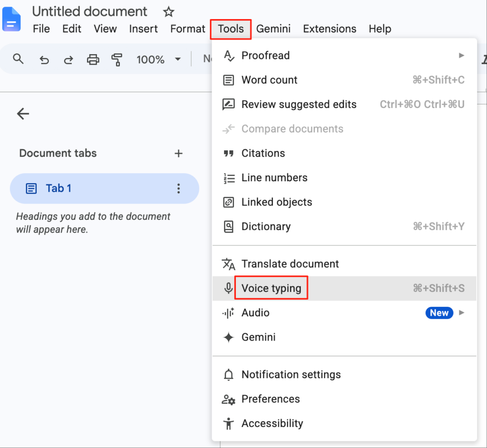
Task: Click the Google Docs home logo icon
Action: (x=11, y=19)
